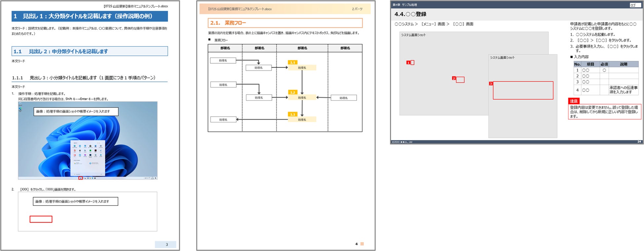Click the orange '3.1' step label in the flowchart
Image resolution: width=644 pixels, height=251 pixels.
[x=293, y=62]
